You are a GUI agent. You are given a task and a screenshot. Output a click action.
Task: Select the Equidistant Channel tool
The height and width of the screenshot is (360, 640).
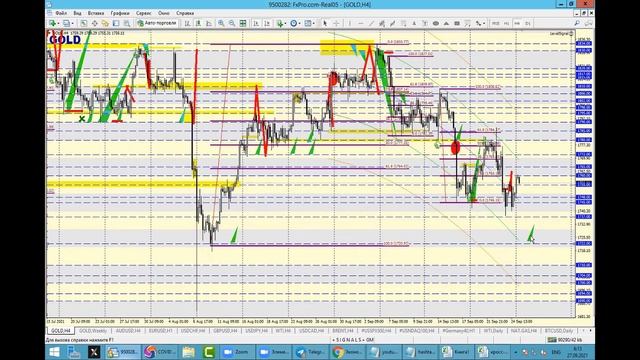point(382,23)
